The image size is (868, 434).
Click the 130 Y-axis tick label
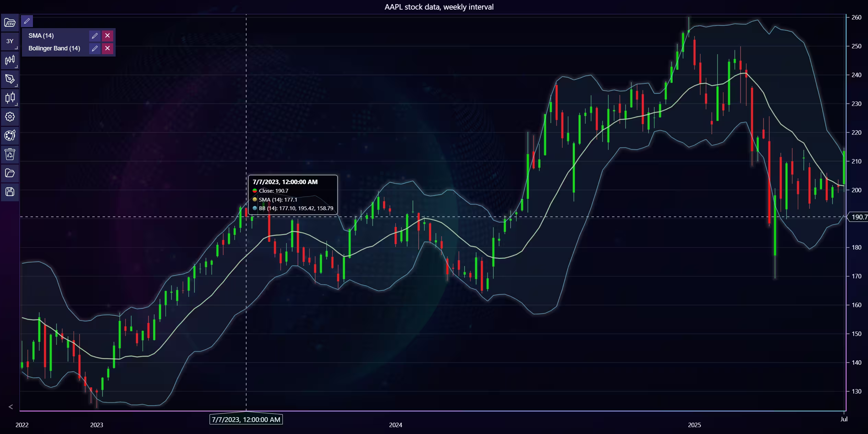856,391
